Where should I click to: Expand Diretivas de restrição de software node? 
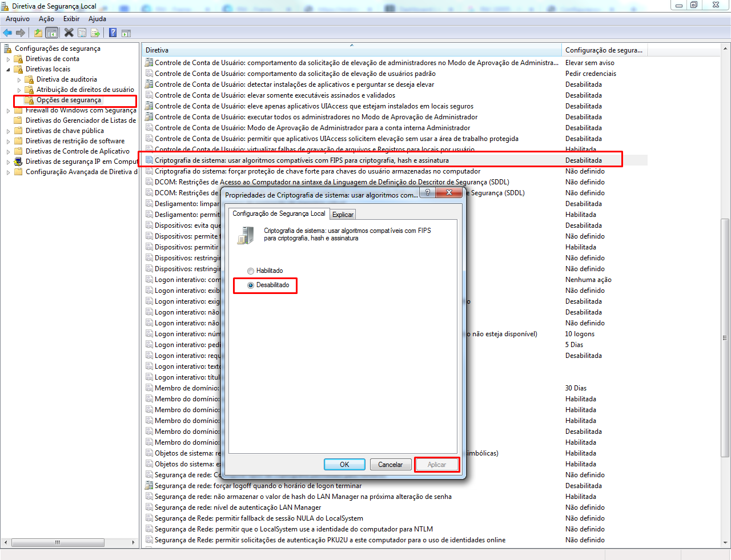tap(8, 141)
